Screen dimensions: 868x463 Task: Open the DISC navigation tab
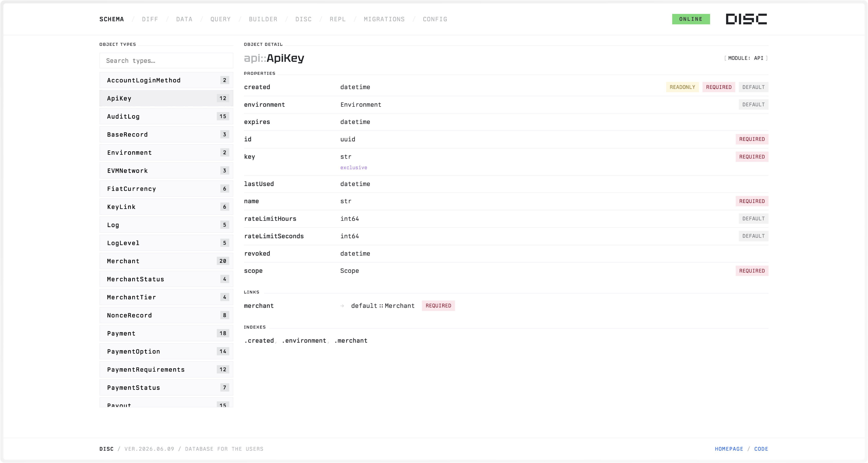304,19
